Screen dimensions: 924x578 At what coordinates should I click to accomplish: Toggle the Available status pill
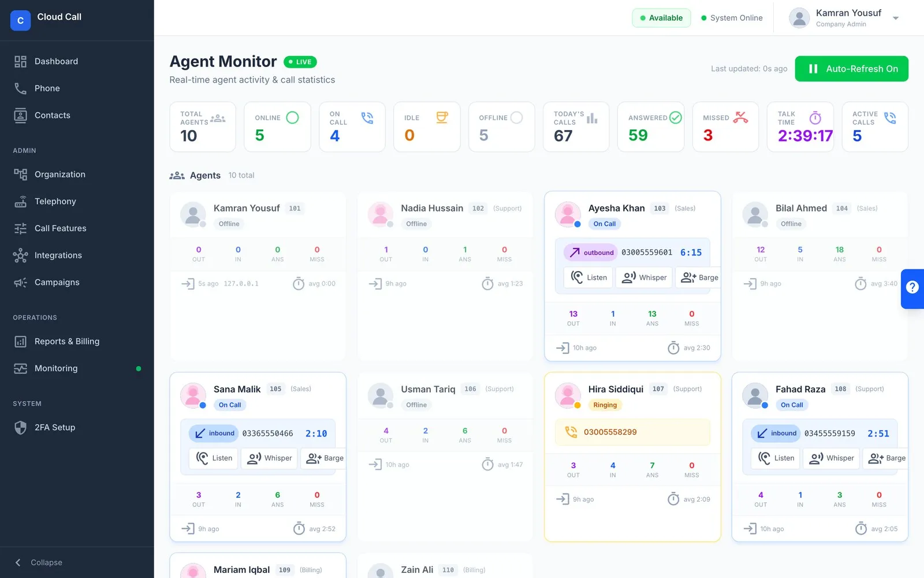coord(661,18)
